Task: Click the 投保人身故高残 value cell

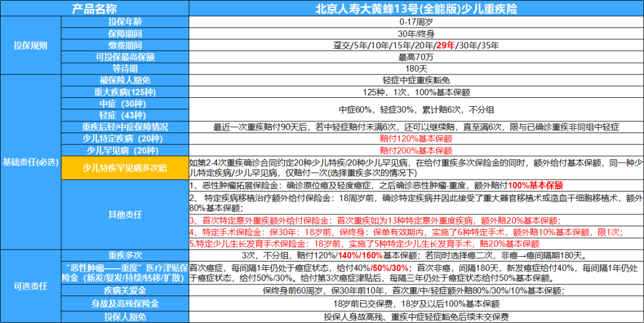Action: 416,317
